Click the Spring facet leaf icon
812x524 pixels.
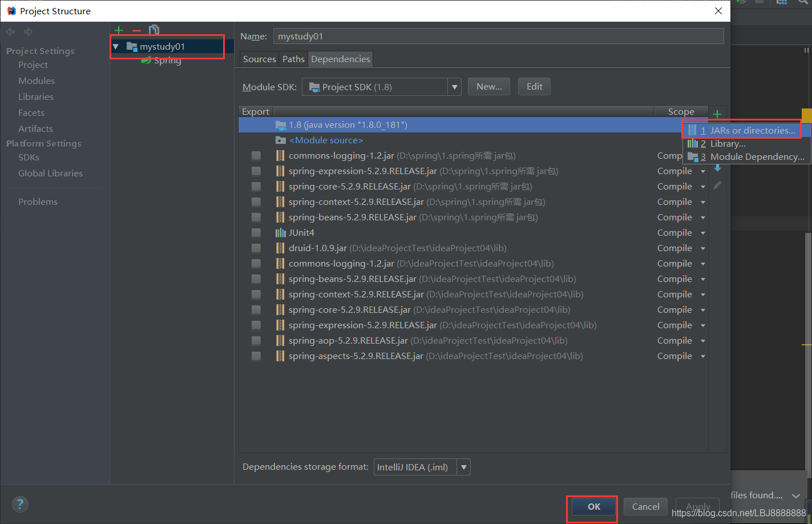click(x=146, y=61)
